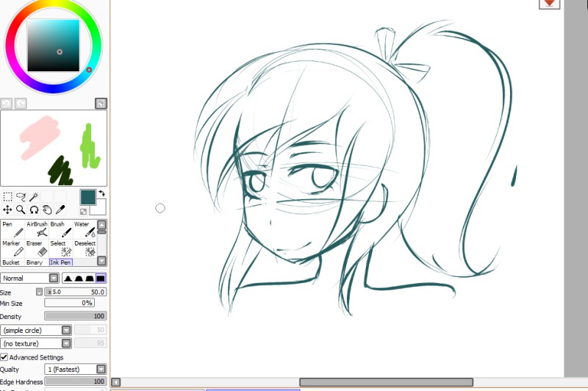Select the rectangular selection tool
This screenshot has width=588, height=391.
(7, 196)
